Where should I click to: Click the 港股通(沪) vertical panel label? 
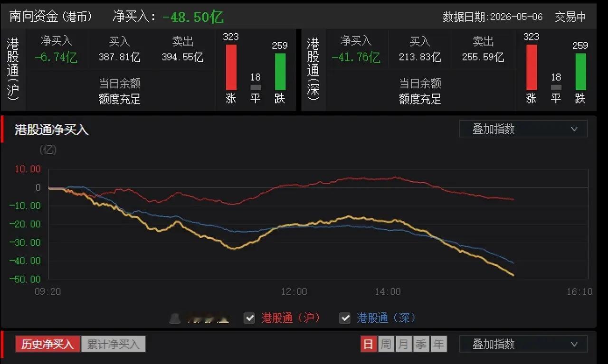pyautogui.click(x=13, y=70)
